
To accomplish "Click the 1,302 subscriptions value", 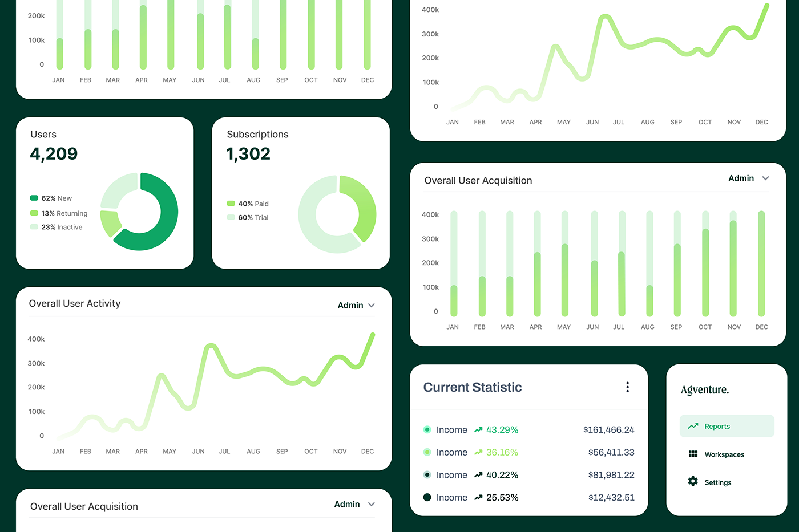I will pos(248,154).
